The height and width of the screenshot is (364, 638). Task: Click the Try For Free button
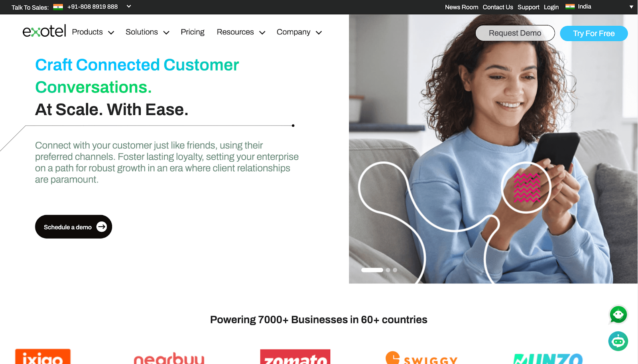(x=594, y=33)
